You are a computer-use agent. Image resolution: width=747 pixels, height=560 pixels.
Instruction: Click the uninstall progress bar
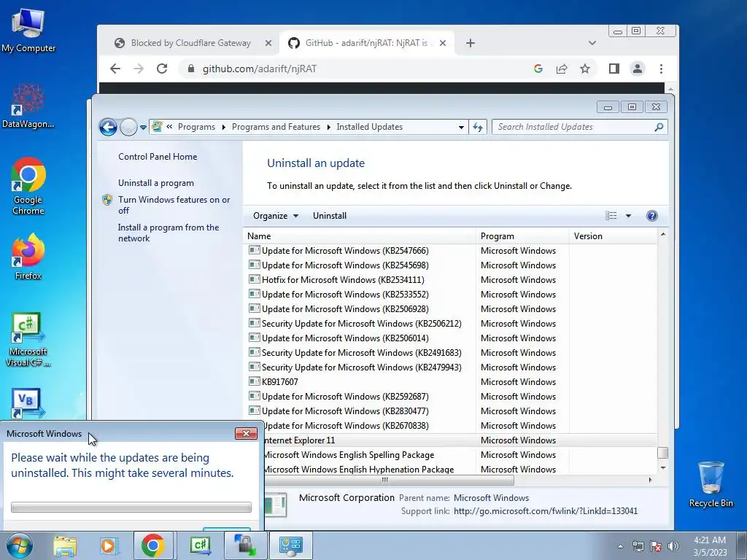pyautogui.click(x=131, y=507)
